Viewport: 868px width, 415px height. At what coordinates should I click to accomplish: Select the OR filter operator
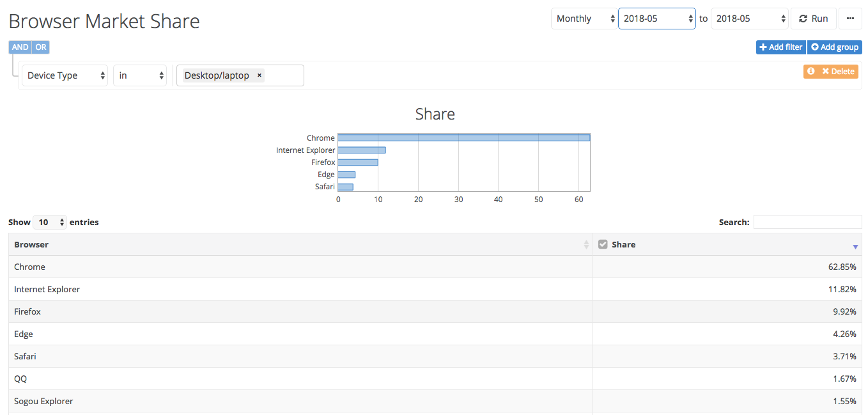[41, 47]
